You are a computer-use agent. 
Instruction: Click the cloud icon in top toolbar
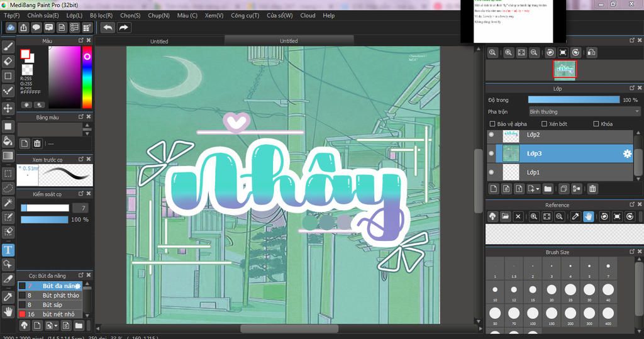coord(10,28)
